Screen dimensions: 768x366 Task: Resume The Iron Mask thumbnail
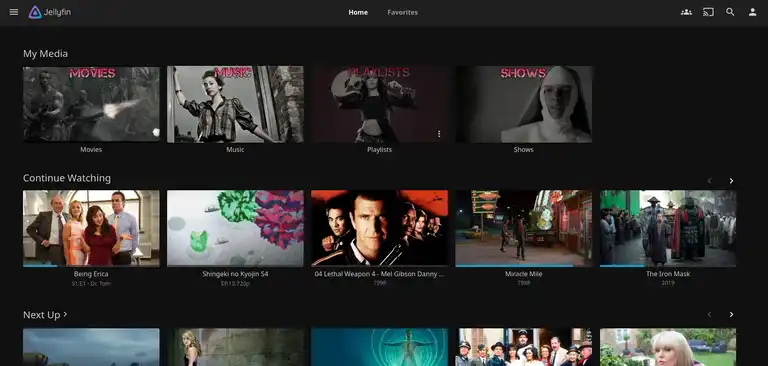(x=668, y=228)
